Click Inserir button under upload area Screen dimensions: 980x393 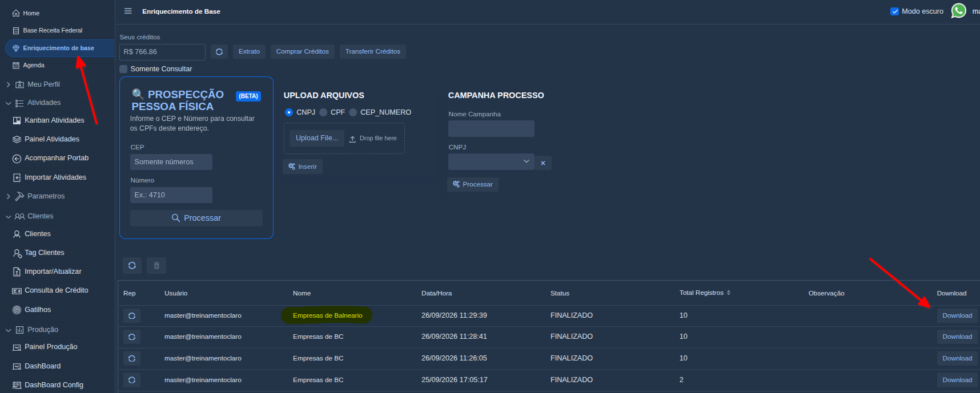tap(303, 167)
